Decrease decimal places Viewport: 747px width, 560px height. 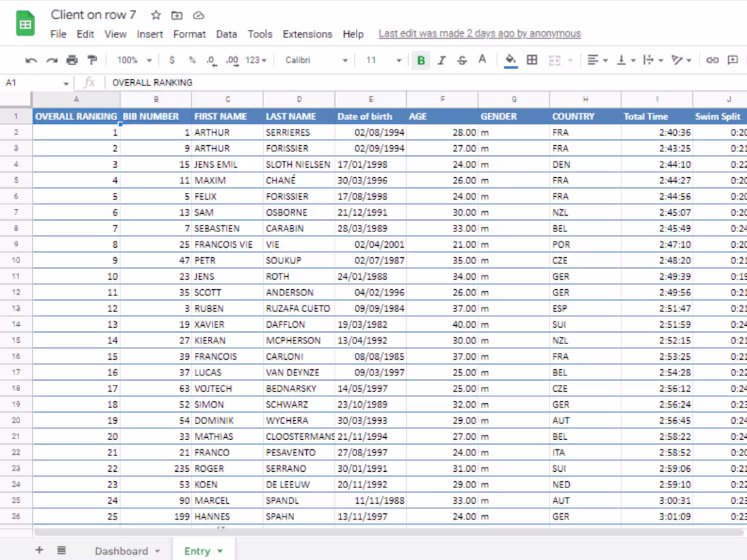212,60
